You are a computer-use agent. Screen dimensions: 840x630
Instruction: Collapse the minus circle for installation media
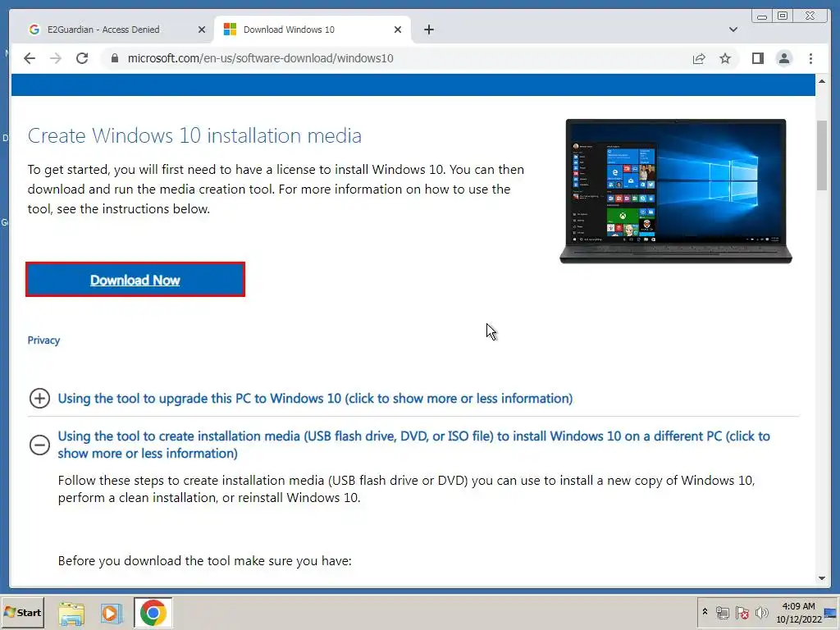tap(39, 445)
